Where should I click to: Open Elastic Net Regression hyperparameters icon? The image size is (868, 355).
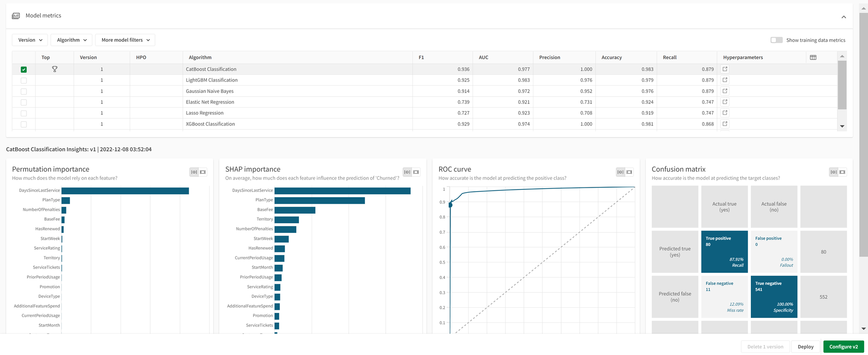(x=725, y=102)
